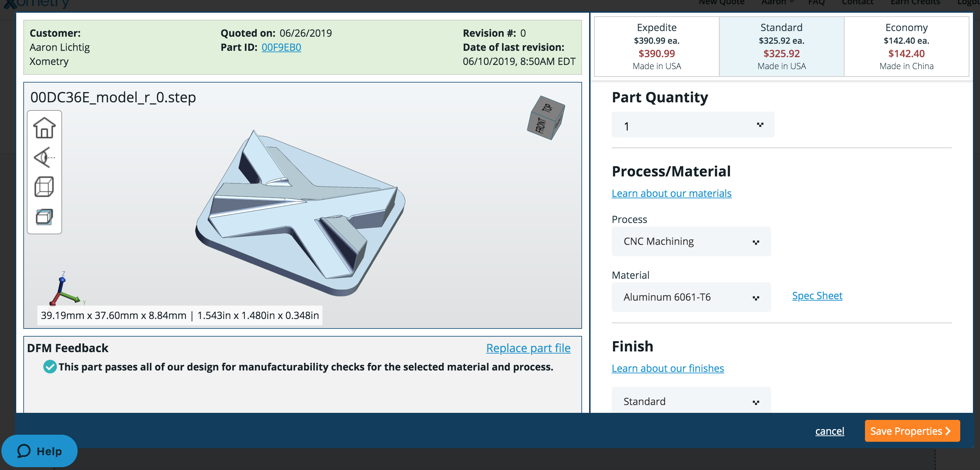Click the FRONT face of orientation cube
This screenshot has height=470, width=980.
pos(540,125)
